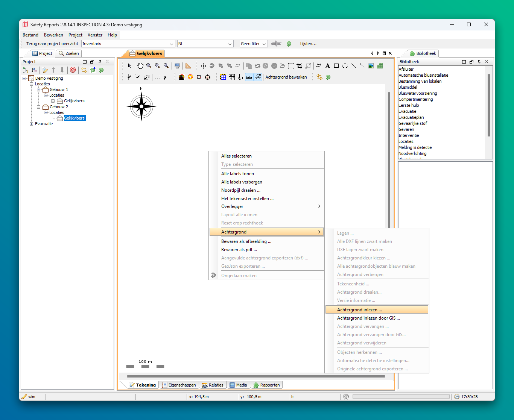Image resolution: width=514 pixels, height=420 pixels.
Task: Choose the ellipse drawing tool
Action: 345,66
